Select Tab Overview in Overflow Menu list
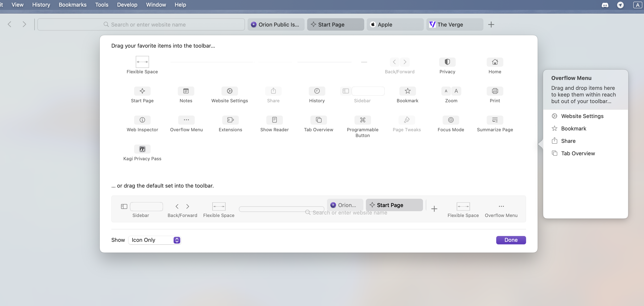 tap(578, 153)
